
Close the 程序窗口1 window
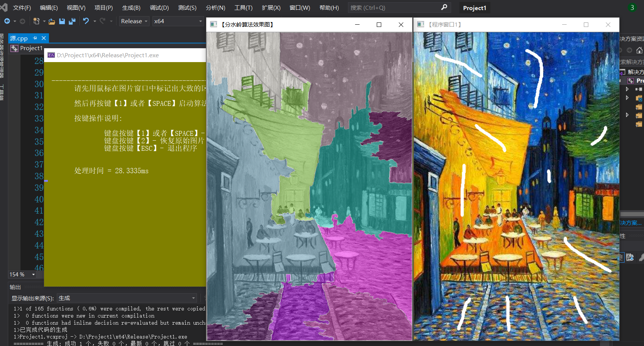(608, 25)
